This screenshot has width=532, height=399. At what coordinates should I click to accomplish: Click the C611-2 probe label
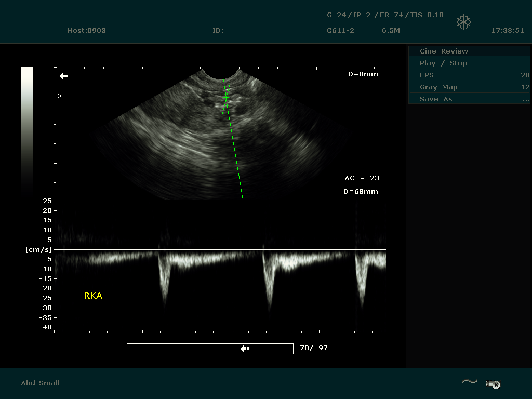340,31
